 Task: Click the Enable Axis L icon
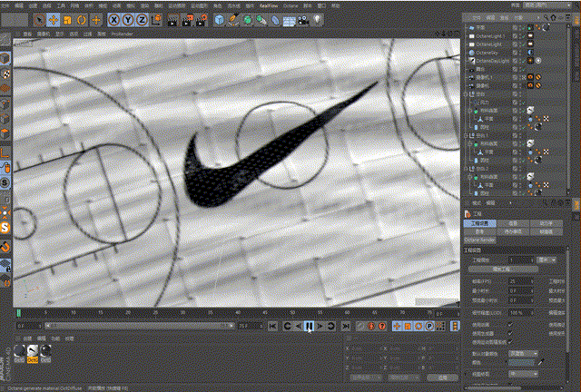5,152
